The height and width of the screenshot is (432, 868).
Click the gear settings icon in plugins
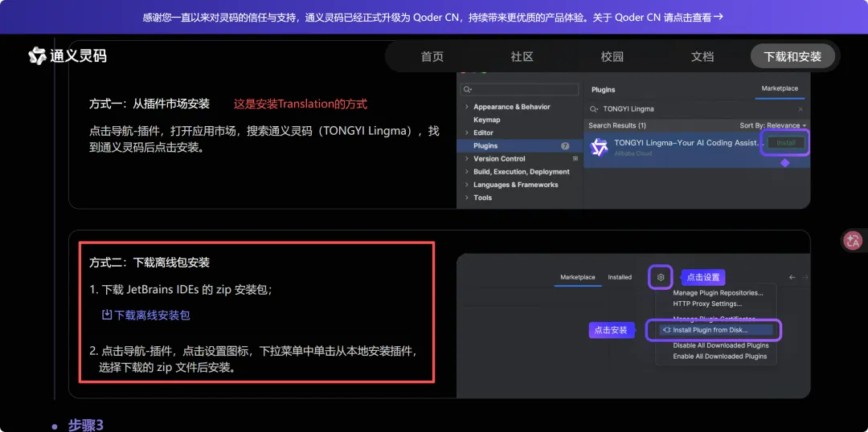[x=660, y=277]
